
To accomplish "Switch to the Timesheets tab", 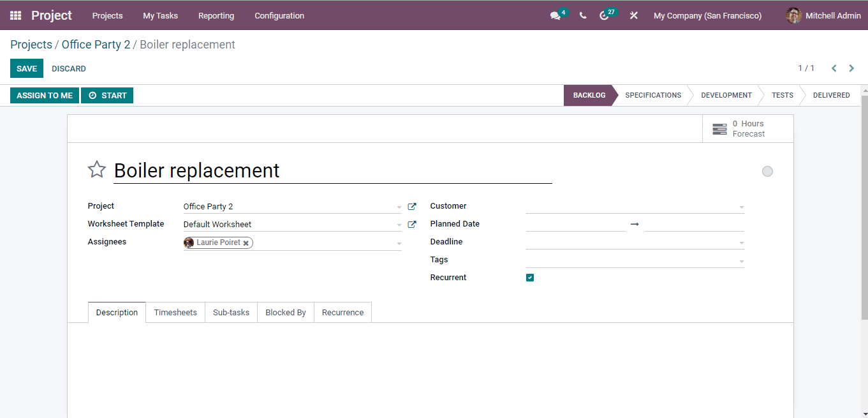I will tap(175, 312).
